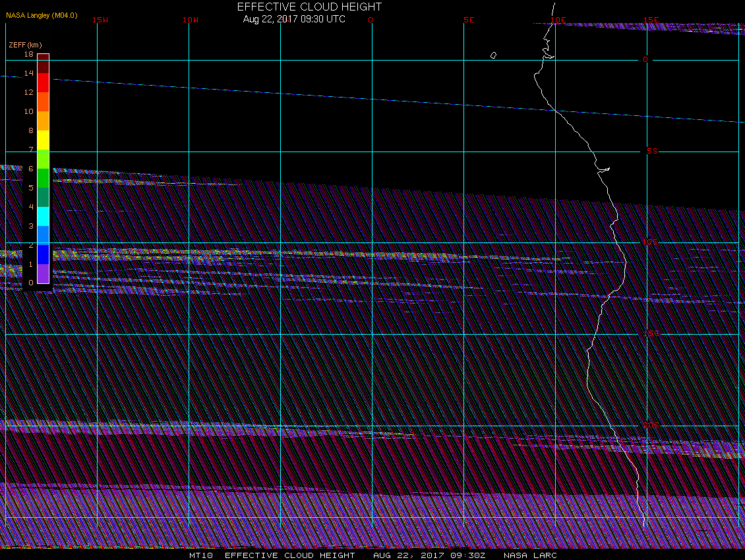Screen dimensions: 745x560
Task: Click the '8' colorbar scale value
Action: pyautogui.click(x=31, y=130)
